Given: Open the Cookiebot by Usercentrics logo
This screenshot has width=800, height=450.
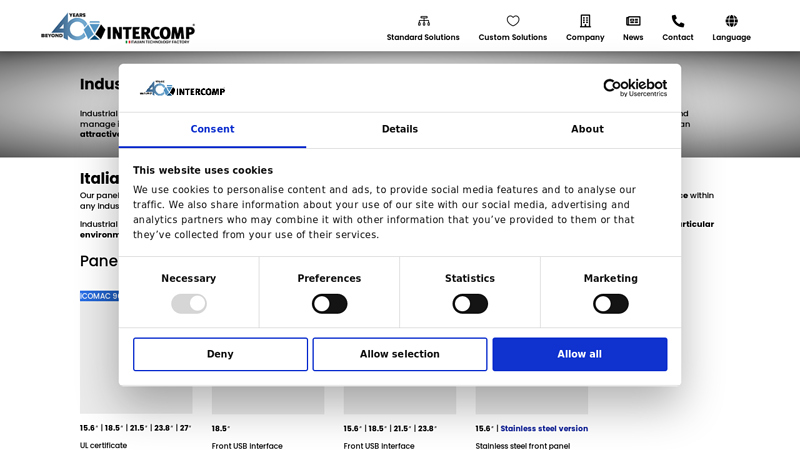Looking at the screenshot, I should [x=634, y=88].
